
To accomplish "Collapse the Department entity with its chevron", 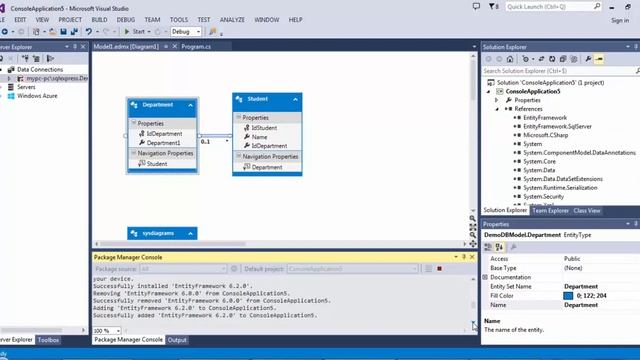I will point(190,105).
